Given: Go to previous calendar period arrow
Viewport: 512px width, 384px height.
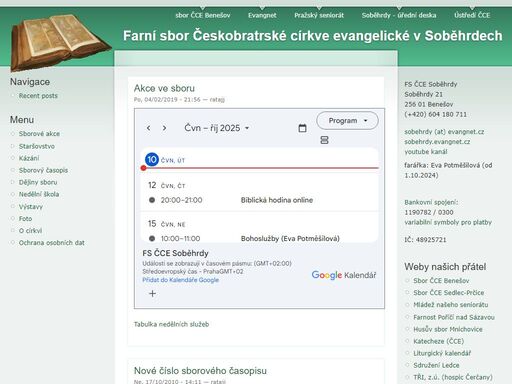Looking at the screenshot, I should click(149, 128).
